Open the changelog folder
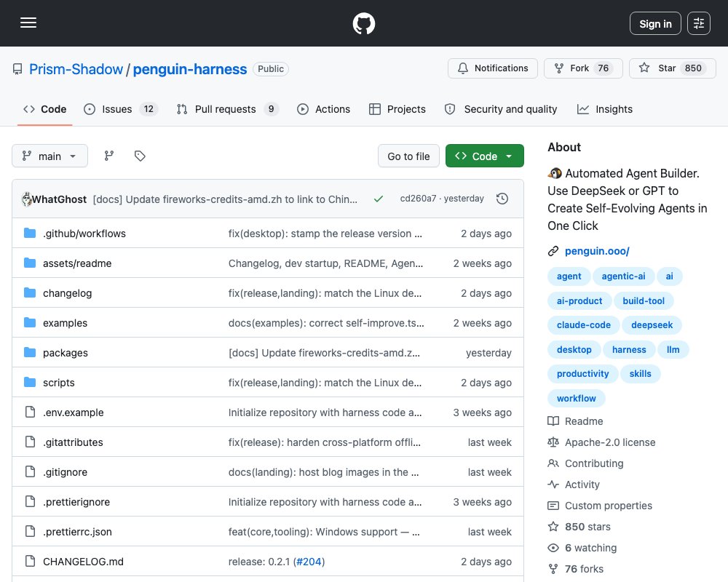The height and width of the screenshot is (582, 728). [67, 293]
